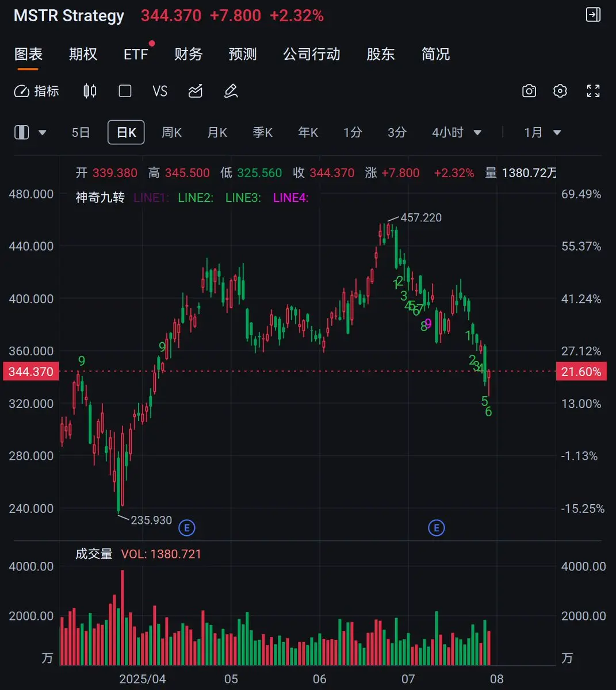
Task: Switch to the 图表 tab
Action: coord(28,54)
